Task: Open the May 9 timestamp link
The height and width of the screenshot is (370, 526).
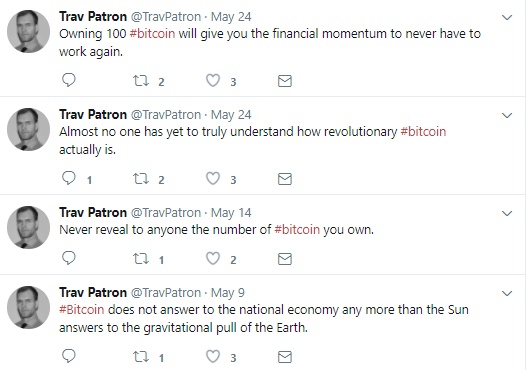Action: coord(228,293)
